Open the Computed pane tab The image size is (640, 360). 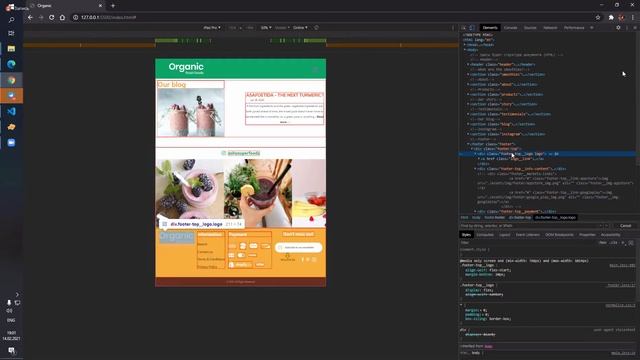click(x=485, y=235)
